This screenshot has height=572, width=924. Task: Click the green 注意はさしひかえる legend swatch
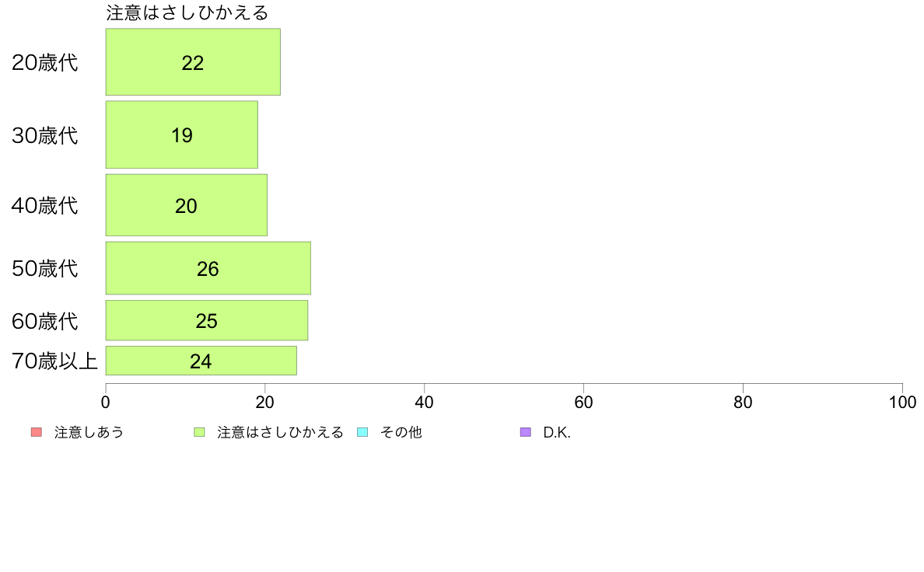click(x=200, y=432)
